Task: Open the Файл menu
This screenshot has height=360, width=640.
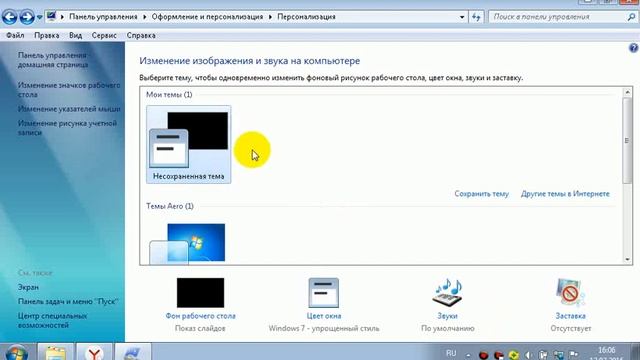Action: click(15, 36)
